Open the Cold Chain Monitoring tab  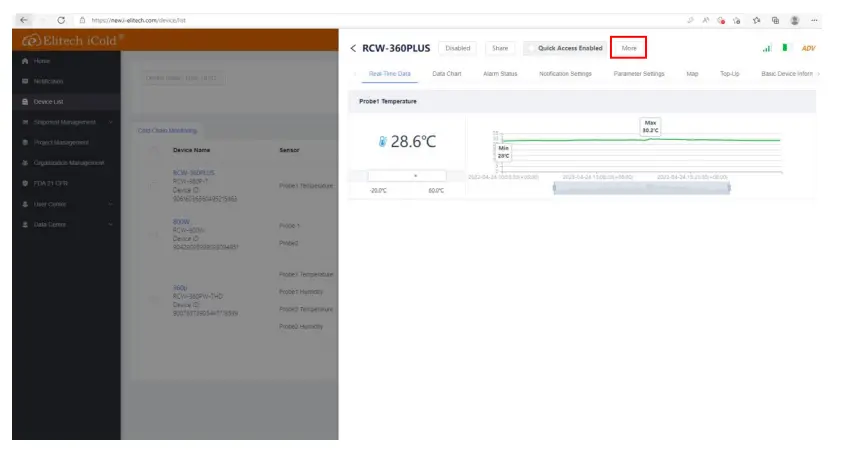coord(167,131)
